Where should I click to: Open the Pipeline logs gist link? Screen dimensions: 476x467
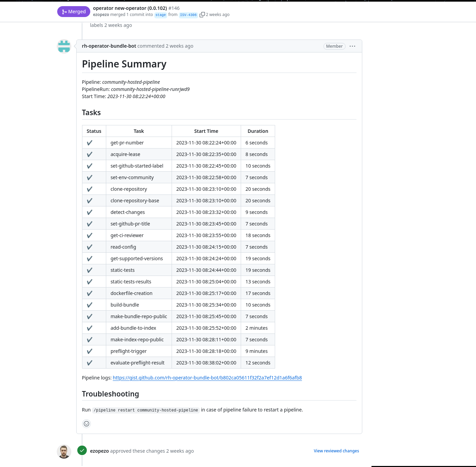(x=207, y=378)
